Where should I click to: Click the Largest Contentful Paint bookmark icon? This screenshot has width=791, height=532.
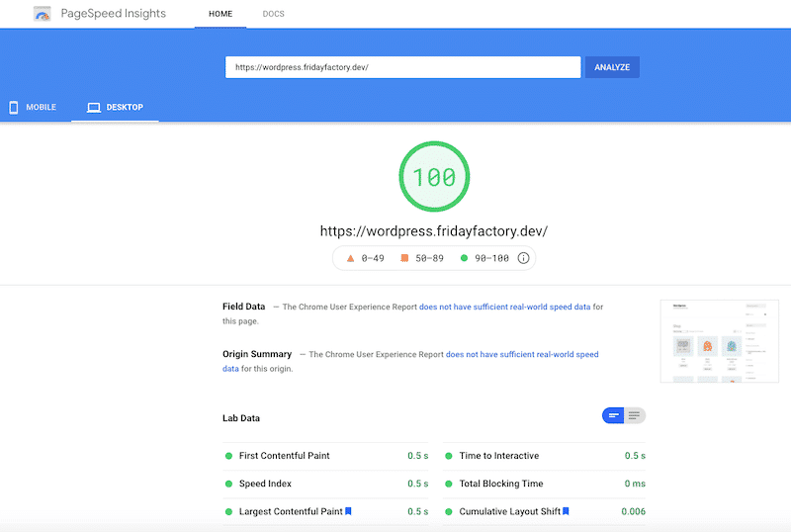(x=349, y=511)
